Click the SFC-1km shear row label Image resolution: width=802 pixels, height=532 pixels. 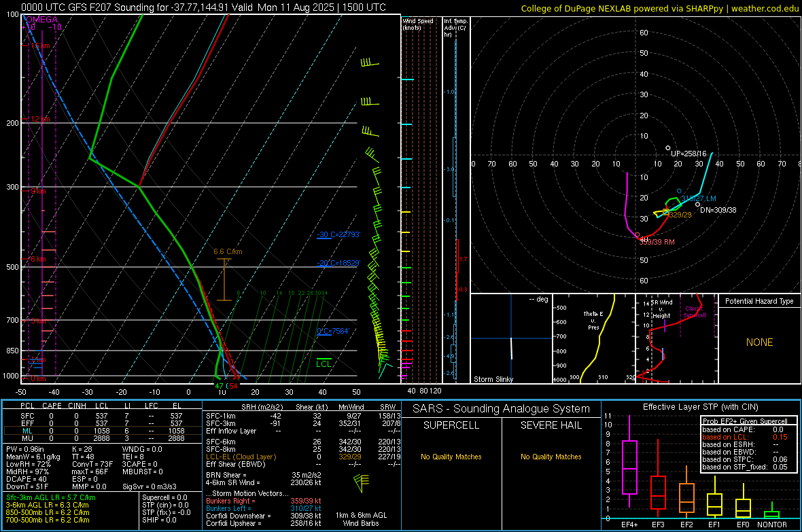tap(220, 416)
